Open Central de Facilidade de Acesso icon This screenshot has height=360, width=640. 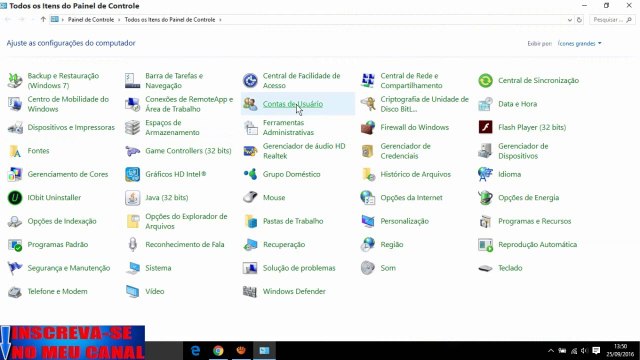click(x=250, y=80)
